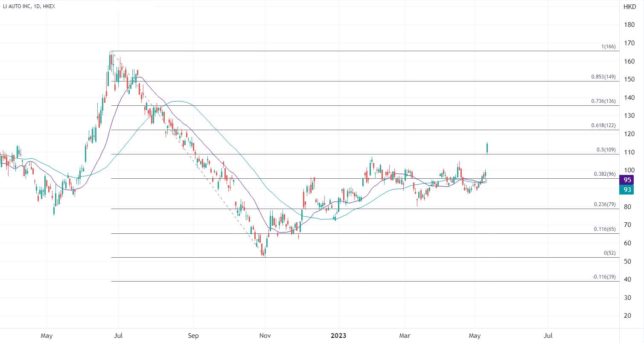This screenshot has height=343, width=644.
Task: Click the 130 price axis label
Action: point(629,116)
